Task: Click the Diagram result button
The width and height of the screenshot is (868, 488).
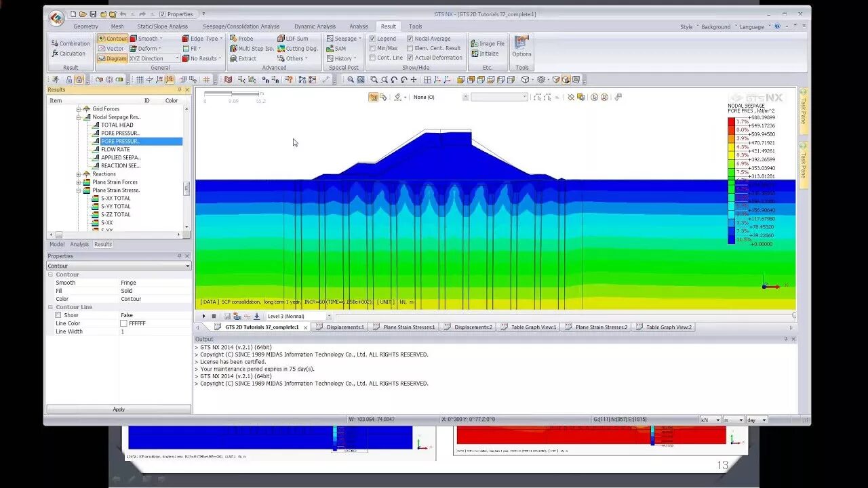Action: tap(112, 58)
